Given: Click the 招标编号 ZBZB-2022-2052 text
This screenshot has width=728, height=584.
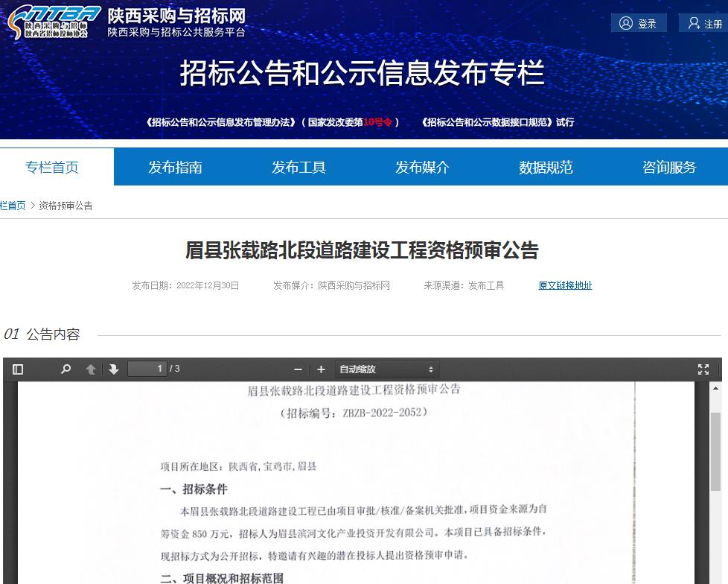Looking at the screenshot, I should (354, 413).
